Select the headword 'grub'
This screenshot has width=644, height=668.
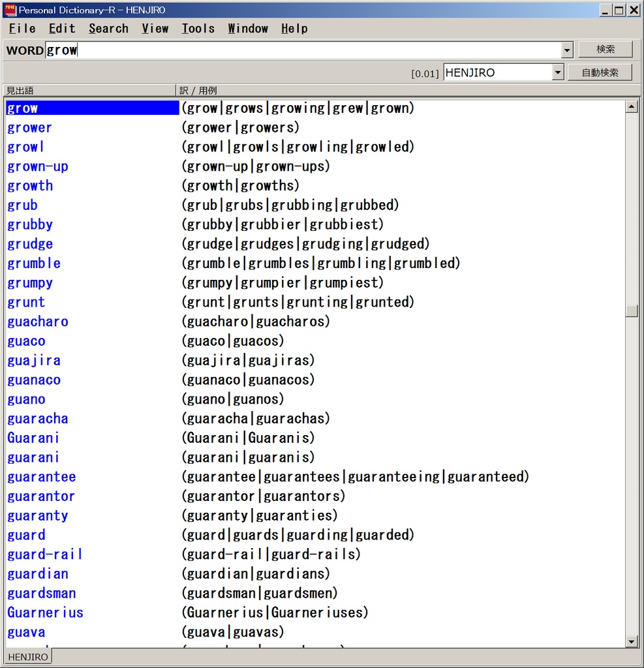click(22, 205)
